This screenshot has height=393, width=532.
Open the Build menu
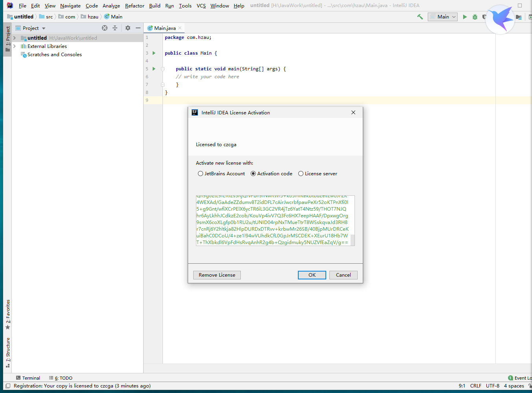pyautogui.click(x=155, y=6)
